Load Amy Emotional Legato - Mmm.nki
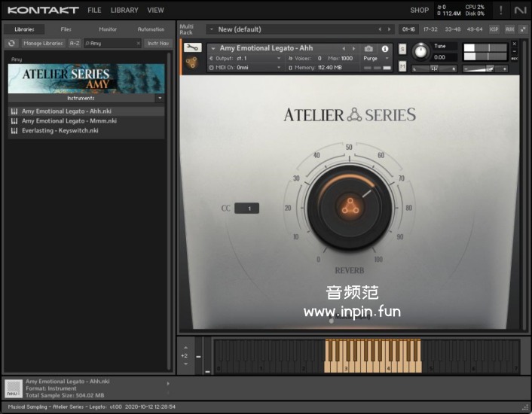Screen dimensions: 532x414 [86, 121]
